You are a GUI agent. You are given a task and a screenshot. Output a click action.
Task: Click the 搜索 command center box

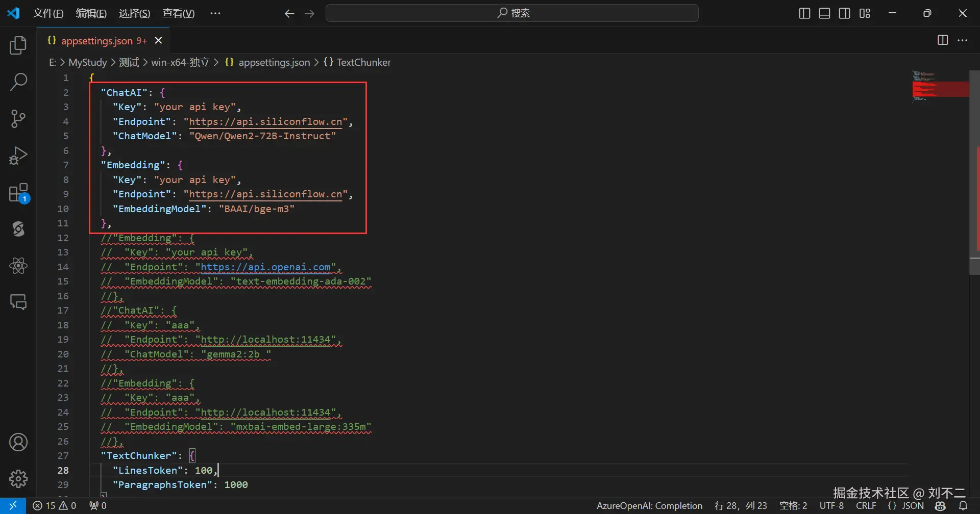[512, 13]
